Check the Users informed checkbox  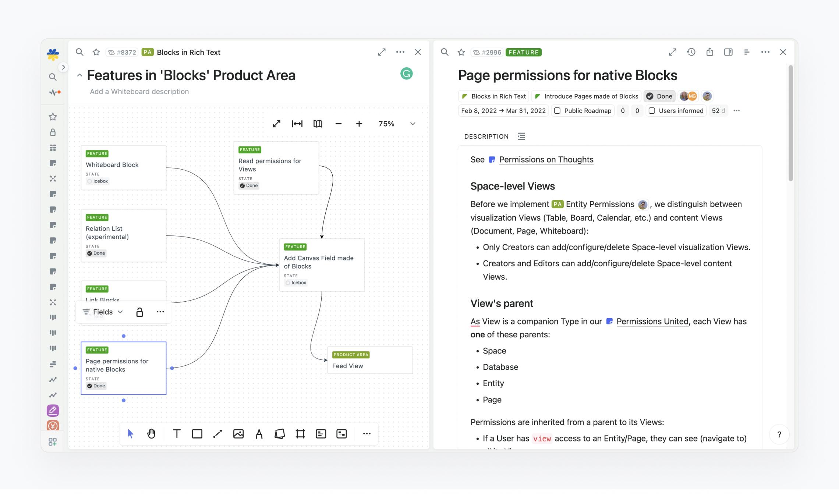tap(652, 110)
